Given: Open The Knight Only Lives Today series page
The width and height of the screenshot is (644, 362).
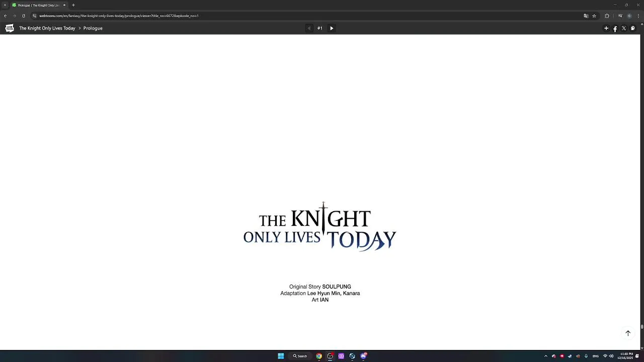Looking at the screenshot, I should 47,28.
